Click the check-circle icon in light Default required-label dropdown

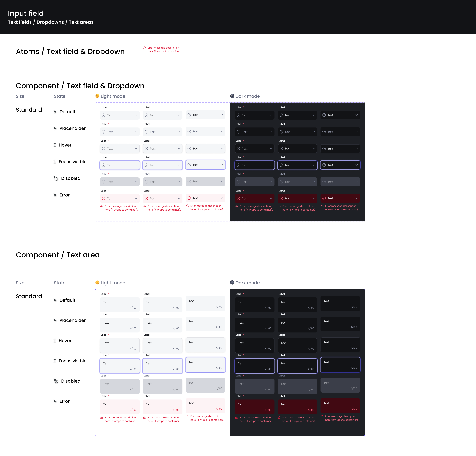pyautogui.click(x=103, y=115)
